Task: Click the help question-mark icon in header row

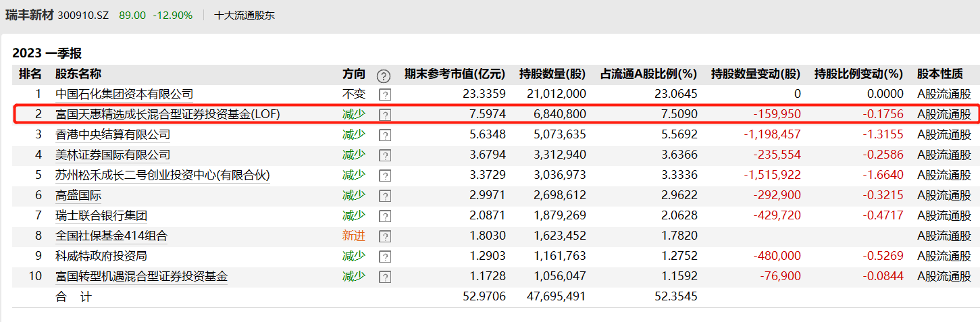Action: (384, 76)
